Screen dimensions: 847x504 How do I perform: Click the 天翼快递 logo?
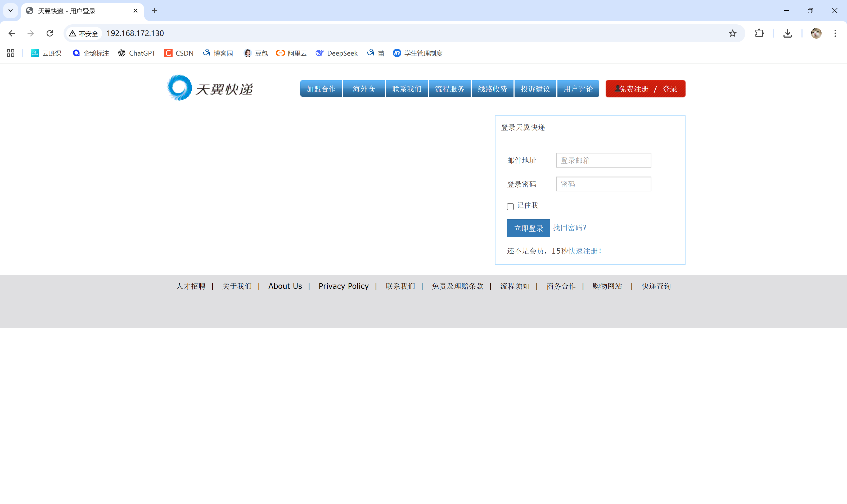pos(210,88)
